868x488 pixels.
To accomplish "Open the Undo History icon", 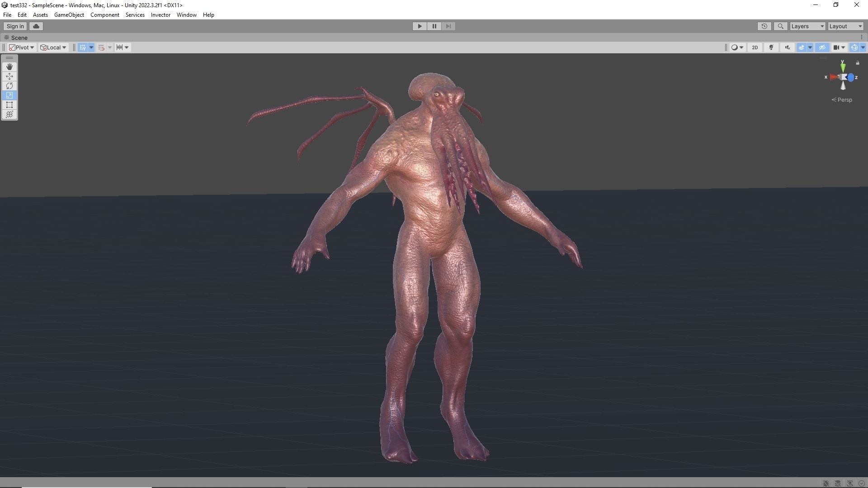I will click(x=764, y=26).
